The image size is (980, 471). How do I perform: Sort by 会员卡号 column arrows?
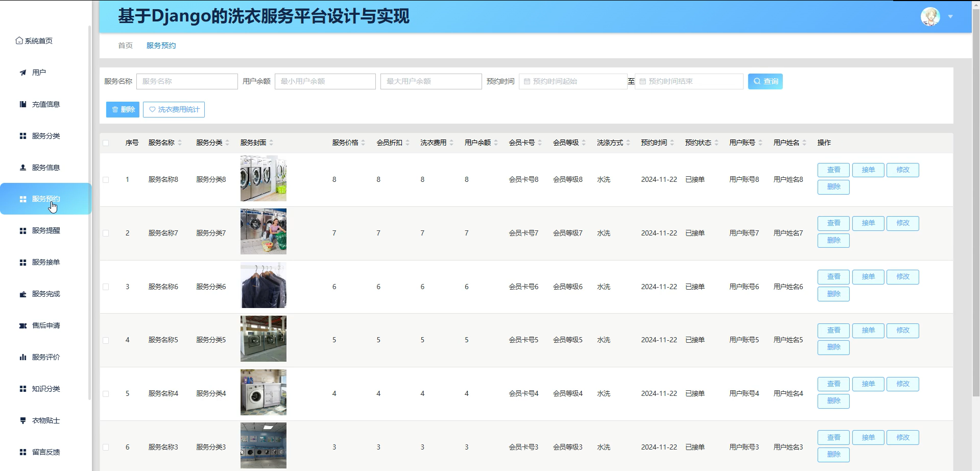[540, 143]
